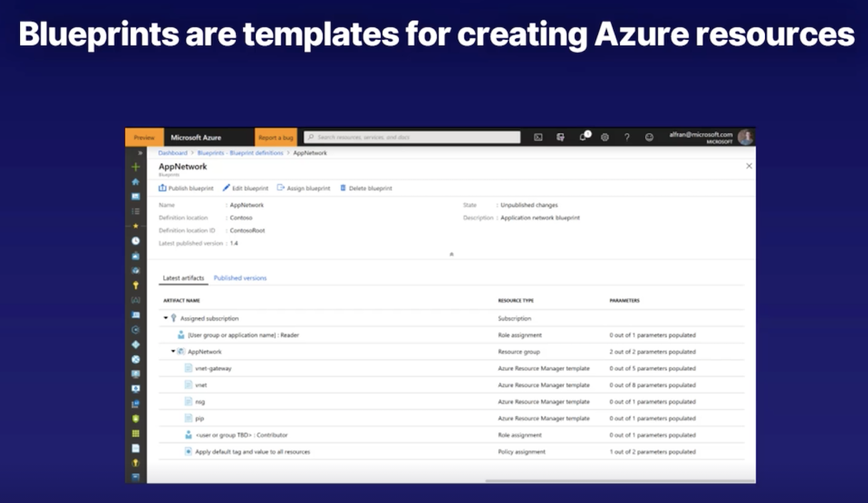The width and height of the screenshot is (868, 503).
Task: Click the search resources input field
Action: click(412, 137)
